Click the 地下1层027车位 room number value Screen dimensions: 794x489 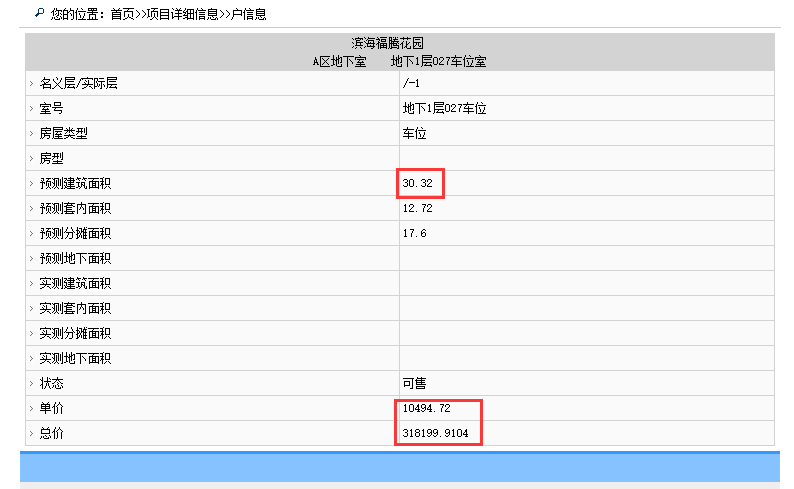pyautogui.click(x=444, y=108)
